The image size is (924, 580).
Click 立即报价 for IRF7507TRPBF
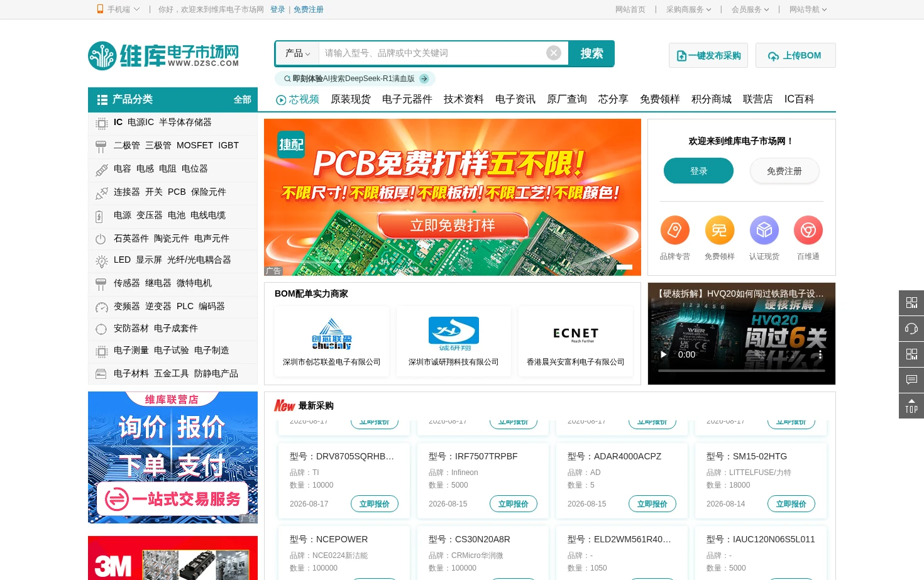[514, 504]
